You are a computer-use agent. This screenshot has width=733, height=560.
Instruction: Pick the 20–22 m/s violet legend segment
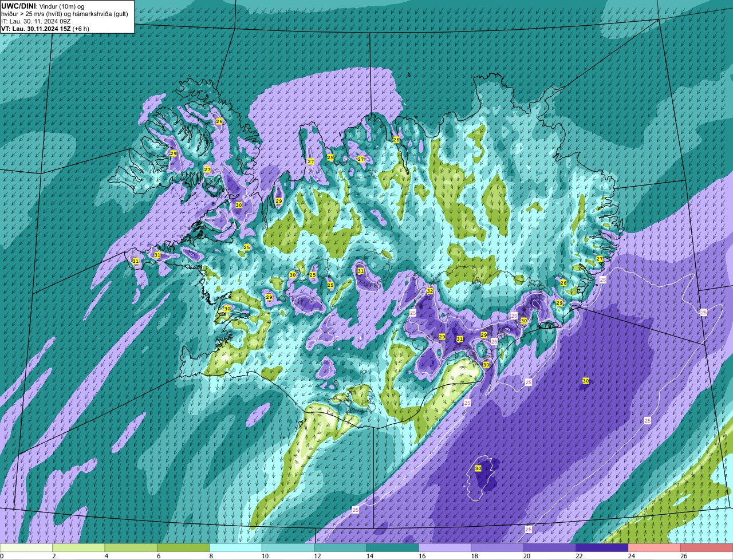click(550, 548)
